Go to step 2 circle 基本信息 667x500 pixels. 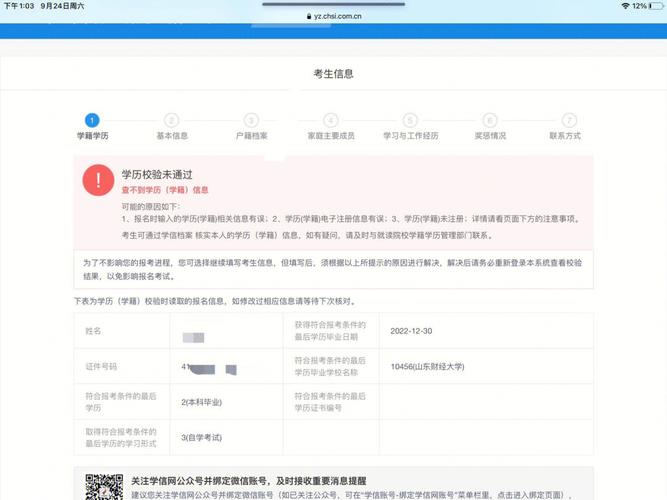click(171, 120)
